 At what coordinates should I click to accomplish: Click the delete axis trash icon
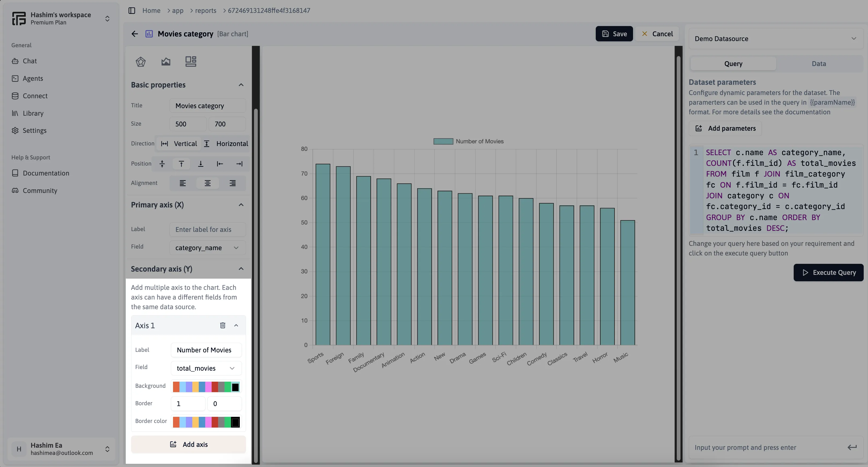223,326
